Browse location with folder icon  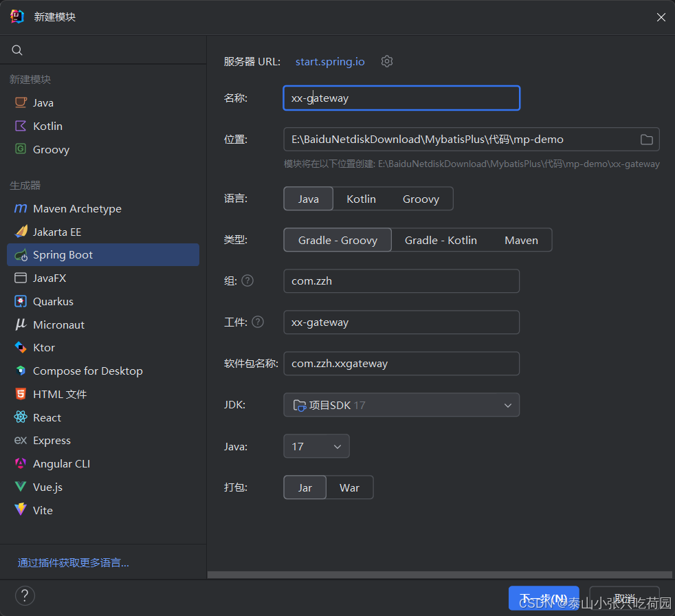(x=646, y=140)
